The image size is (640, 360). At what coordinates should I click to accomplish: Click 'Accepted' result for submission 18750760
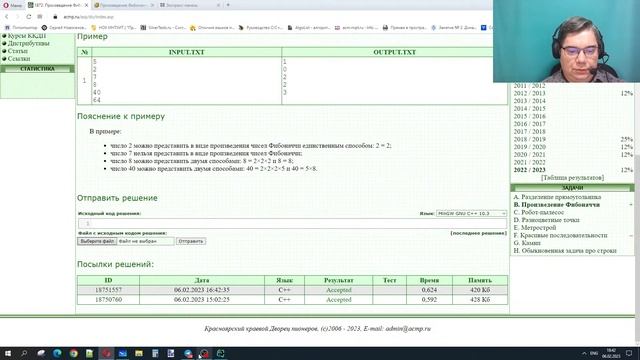[339, 300]
